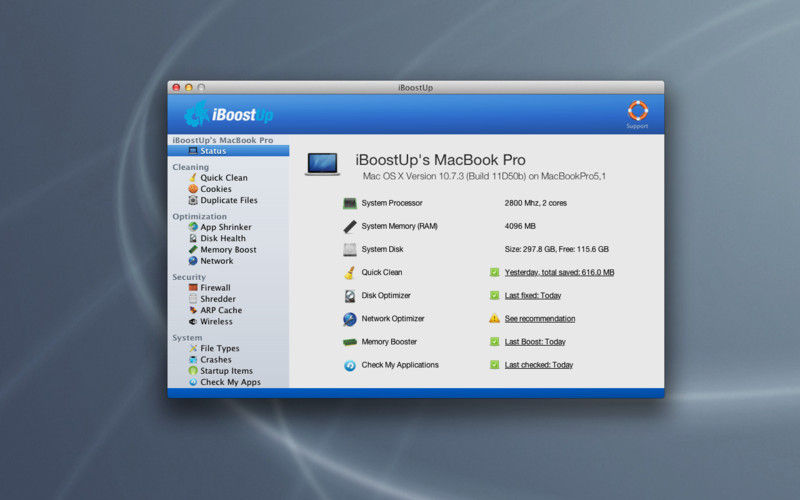
Task: Click the 'Last fixed: Today' link
Action: pos(532,296)
